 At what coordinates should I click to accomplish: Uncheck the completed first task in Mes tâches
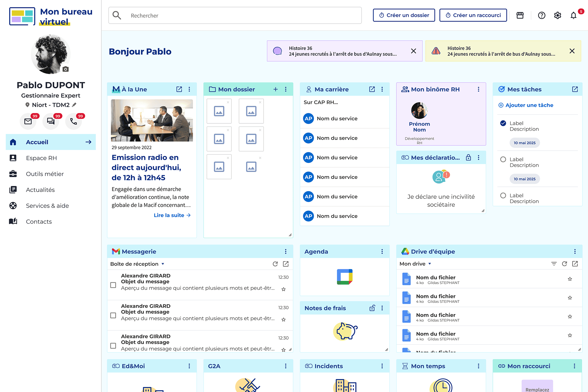(x=503, y=123)
